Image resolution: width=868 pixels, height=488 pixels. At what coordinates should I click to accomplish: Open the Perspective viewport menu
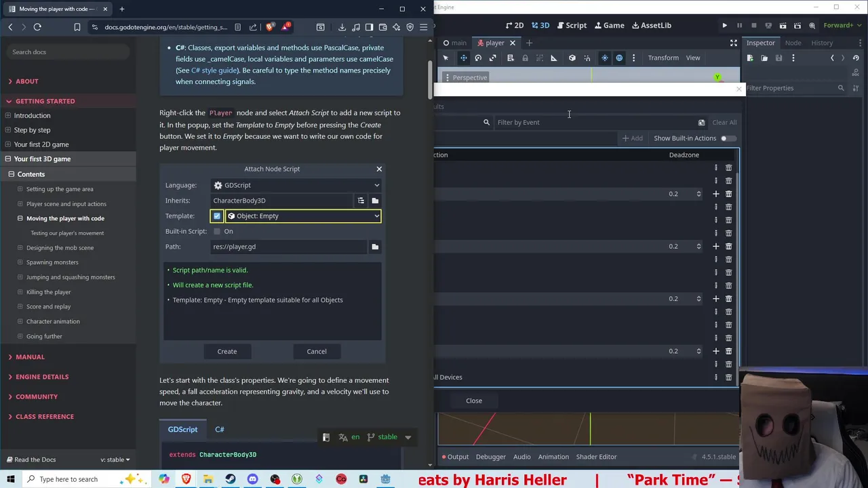(x=465, y=77)
